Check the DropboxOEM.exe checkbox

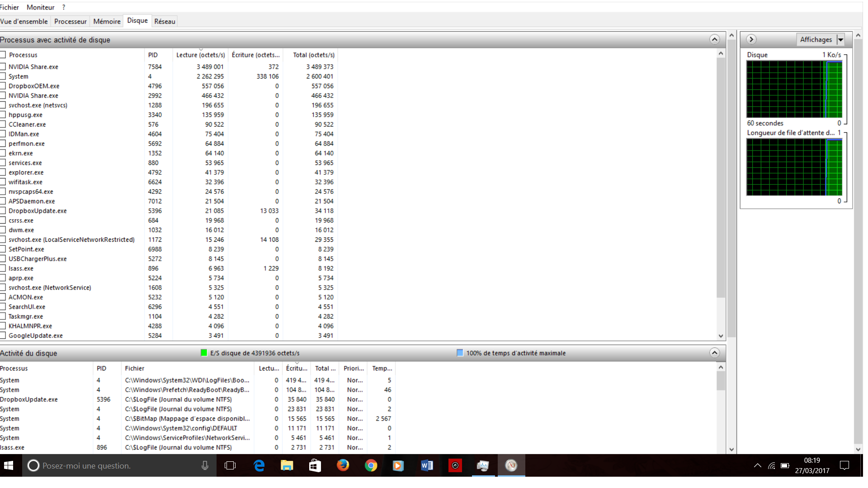pos(3,86)
